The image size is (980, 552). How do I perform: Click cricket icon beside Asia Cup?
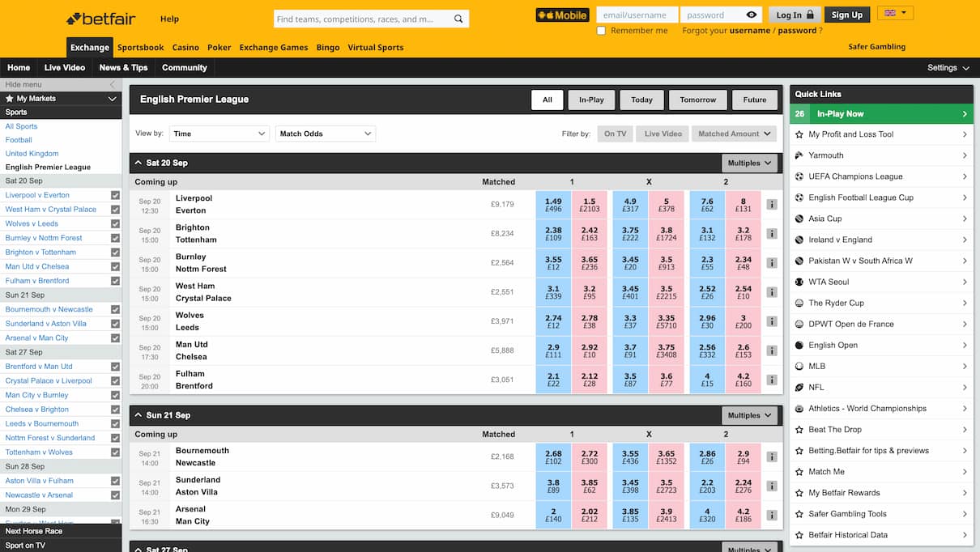[799, 219]
